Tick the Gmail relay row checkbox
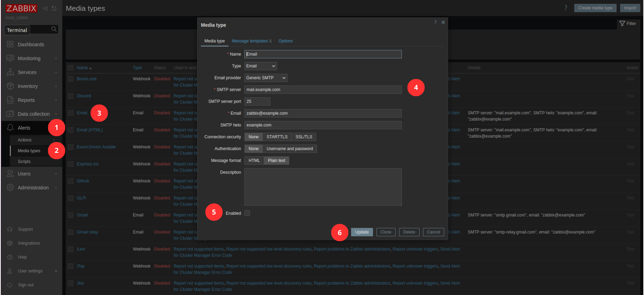Viewport: 644px width, 295px height. click(x=71, y=232)
